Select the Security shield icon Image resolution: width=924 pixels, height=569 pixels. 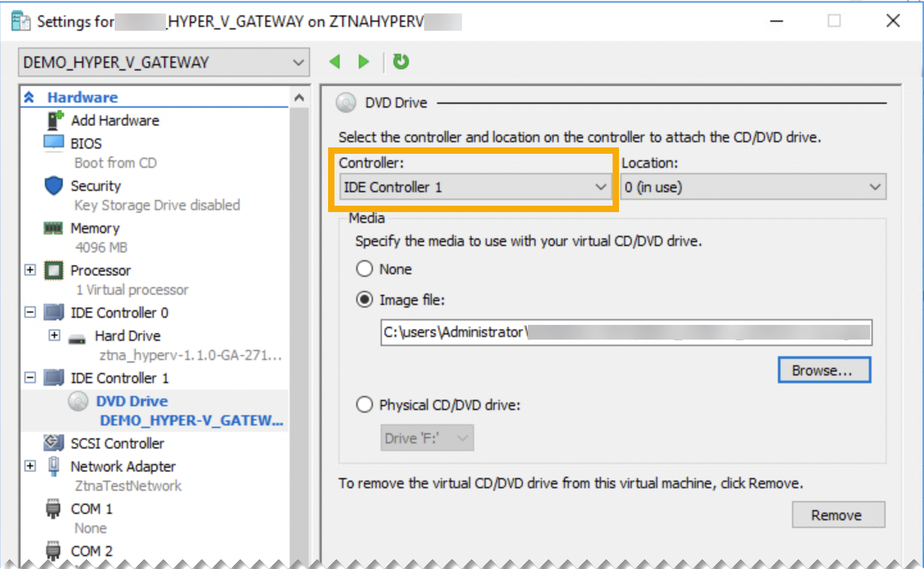coord(53,186)
